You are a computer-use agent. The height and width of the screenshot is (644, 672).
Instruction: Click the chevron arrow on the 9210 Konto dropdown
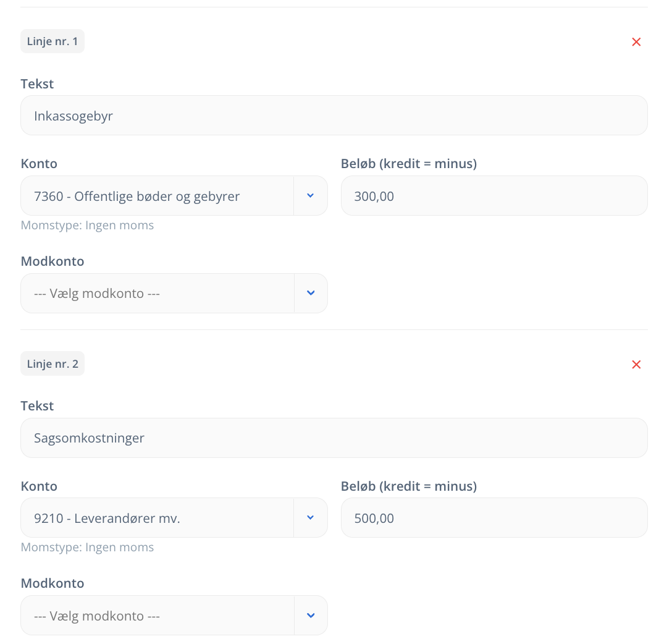pyautogui.click(x=310, y=517)
